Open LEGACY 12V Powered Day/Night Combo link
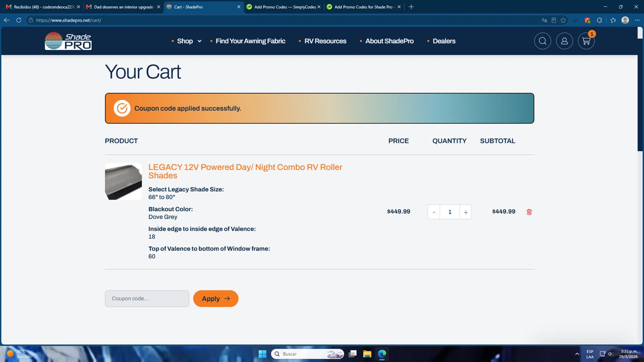The width and height of the screenshot is (644, 362). [x=245, y=171]
